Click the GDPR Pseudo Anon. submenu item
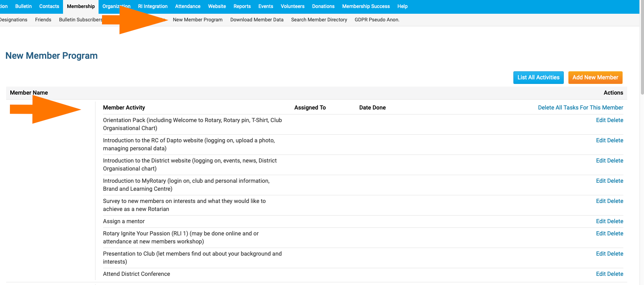The width and height of the screenshot is (644, 285). tap(377, 20)
